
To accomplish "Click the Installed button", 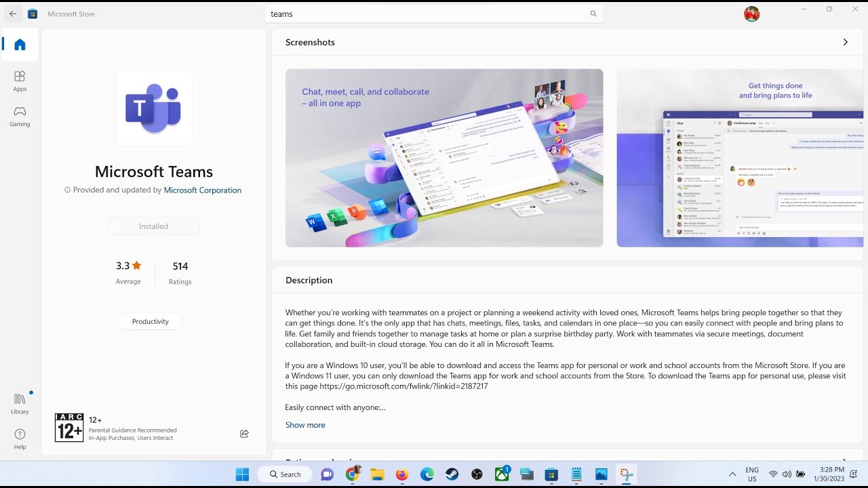I will [x=154, y=226].
